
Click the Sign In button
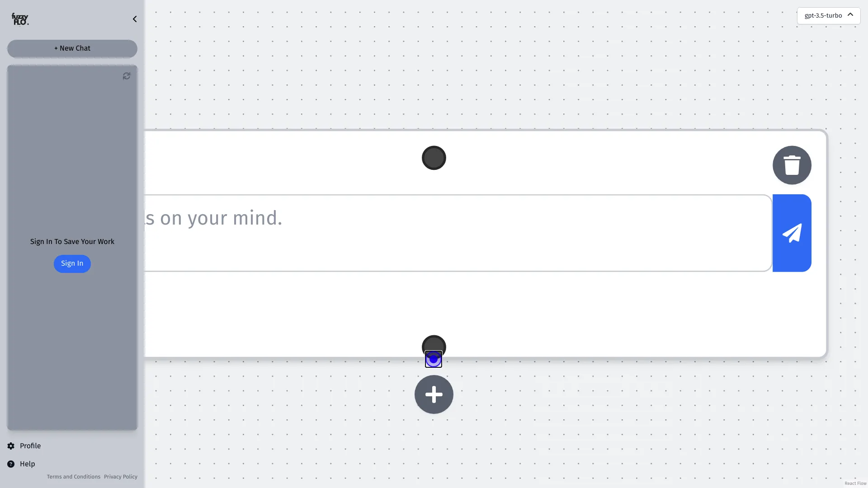coord(71,263)
